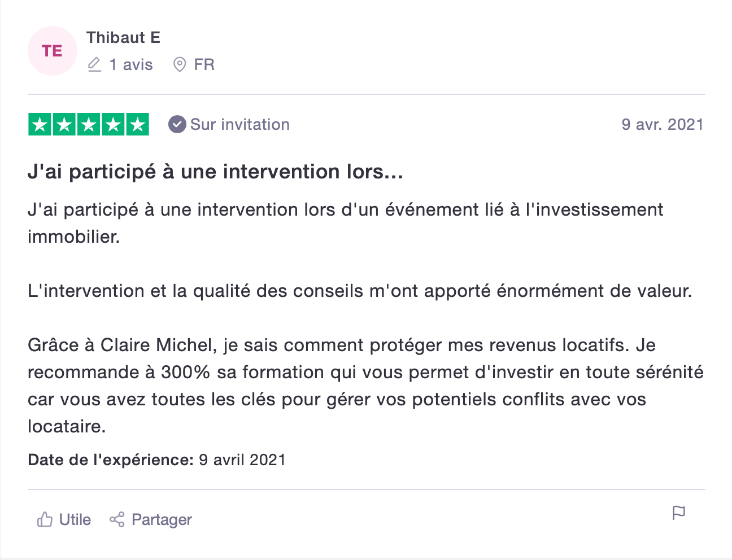Click the location pin icon
Image resolution: width=732 pixels, height=560 pixels.
pyautogui.click(x=180, y=65)
